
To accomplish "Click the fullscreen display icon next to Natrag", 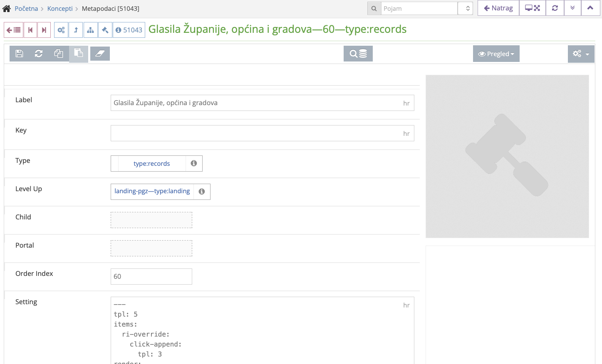I will point(532,7).
